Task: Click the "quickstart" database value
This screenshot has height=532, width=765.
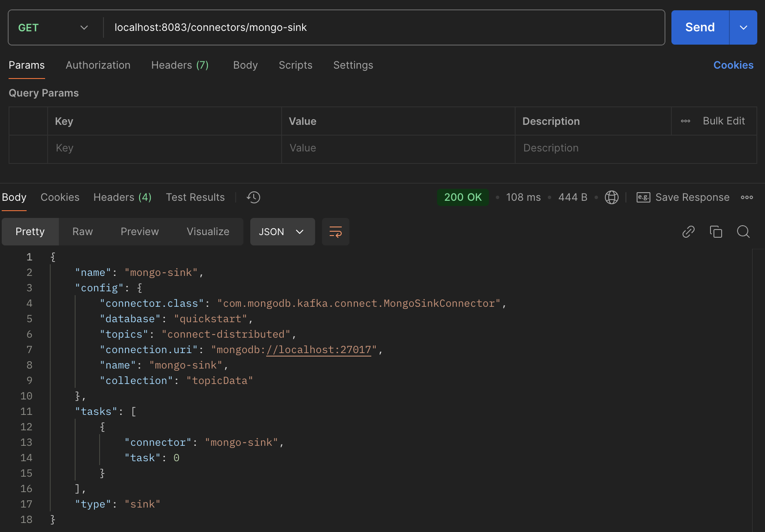Action: coord(210,319)
